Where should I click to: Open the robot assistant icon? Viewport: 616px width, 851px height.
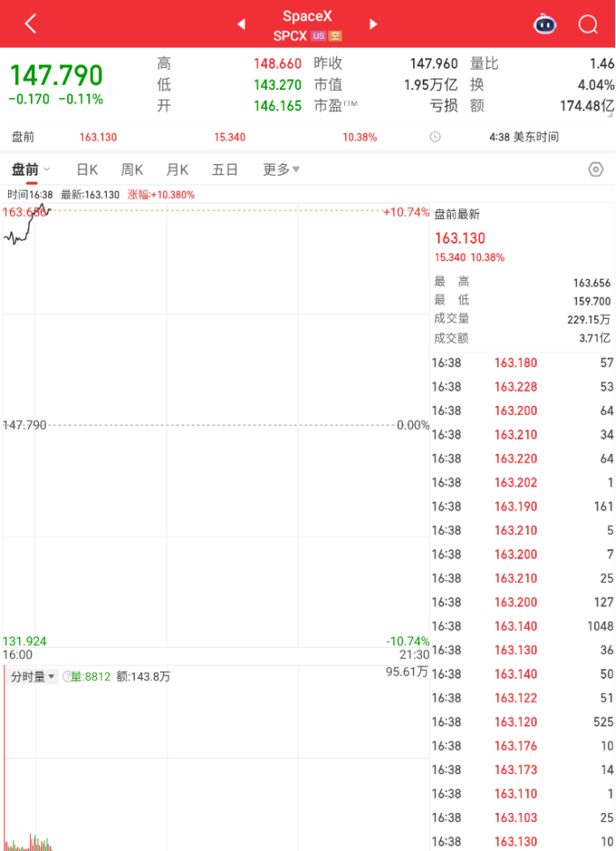tap(545, 24)
